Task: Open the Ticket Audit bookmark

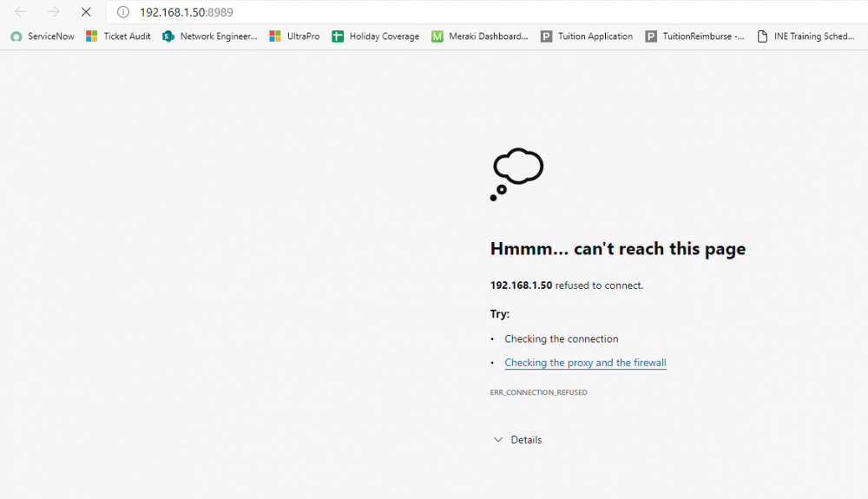Action: [118, 36]
